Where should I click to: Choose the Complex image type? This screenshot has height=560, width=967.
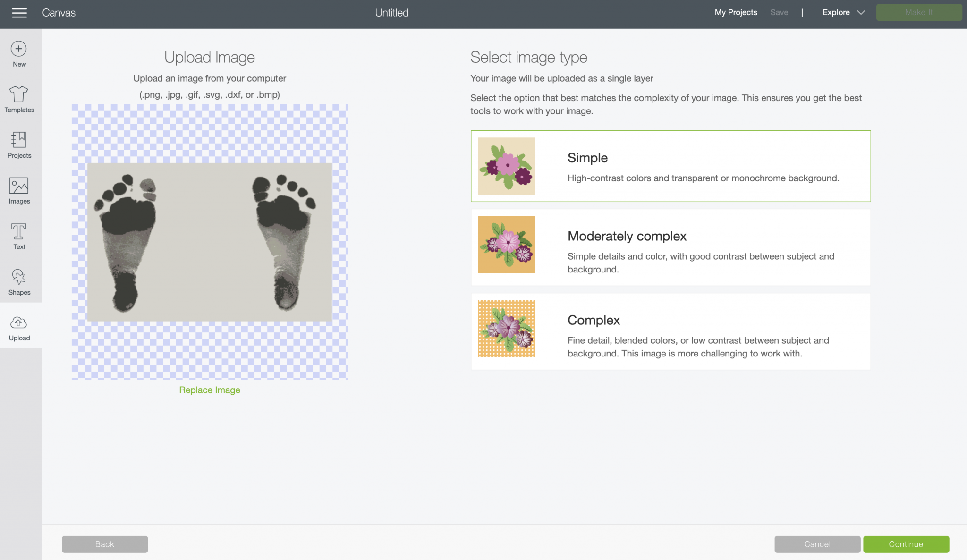[670, 331]
